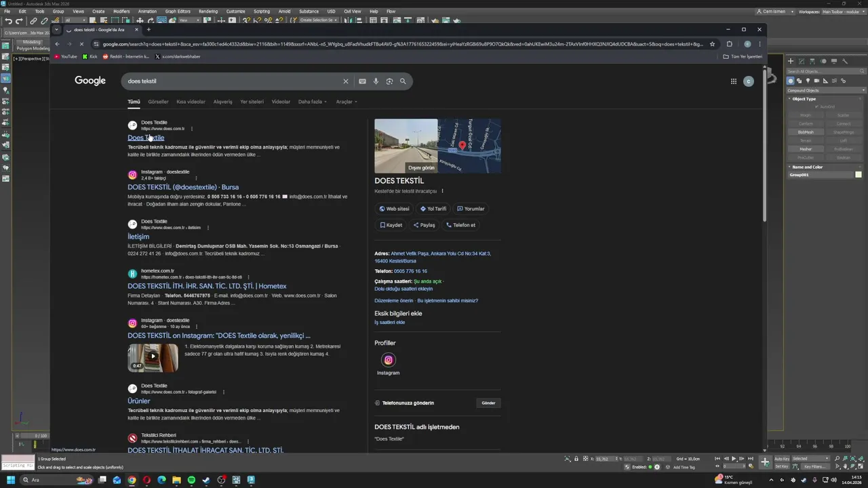Toggle the Set Key mode button
The width and height of the screenshot is (868, 488).
click(x=782, y=466)
